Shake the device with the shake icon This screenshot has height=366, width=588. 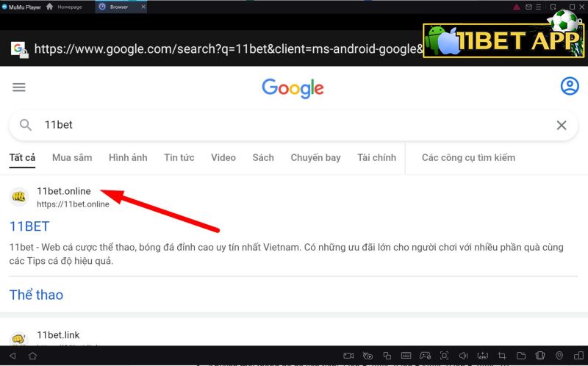coord(540,356)
